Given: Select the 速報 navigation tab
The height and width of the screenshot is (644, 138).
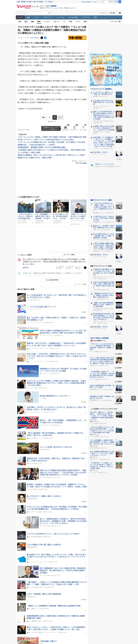Looking at the screenshot, I should click(28, 17).
